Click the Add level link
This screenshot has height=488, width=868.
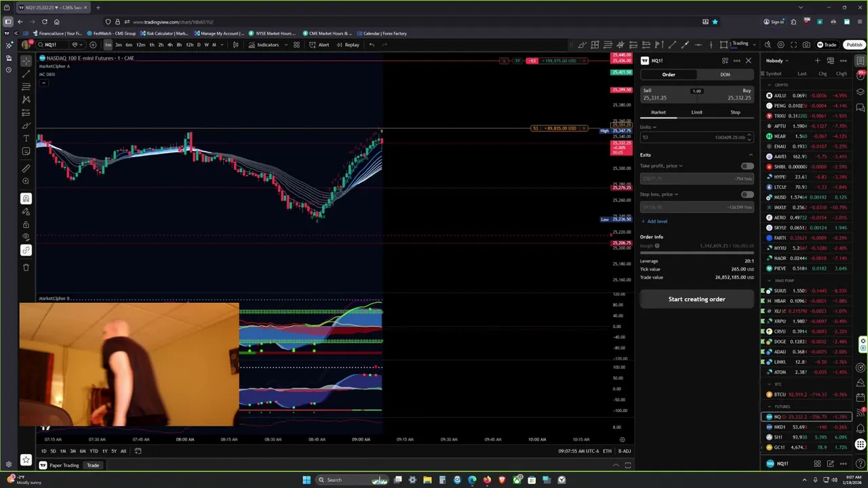tap(654, 222)
